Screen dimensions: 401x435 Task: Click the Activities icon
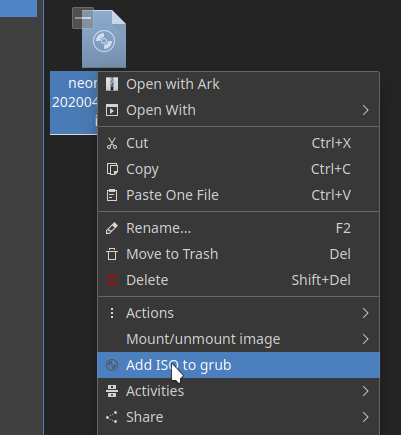tap(112, 391)
